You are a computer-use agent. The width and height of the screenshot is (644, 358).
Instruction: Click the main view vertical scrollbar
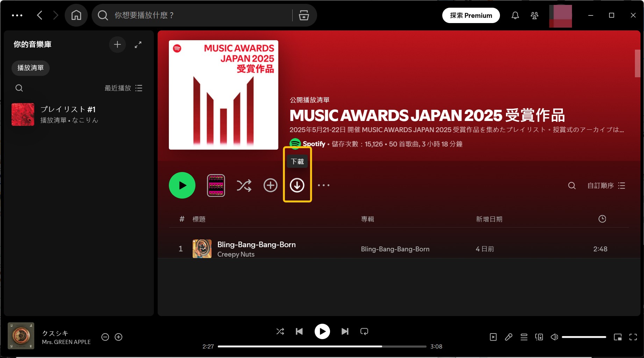(637, 63)
